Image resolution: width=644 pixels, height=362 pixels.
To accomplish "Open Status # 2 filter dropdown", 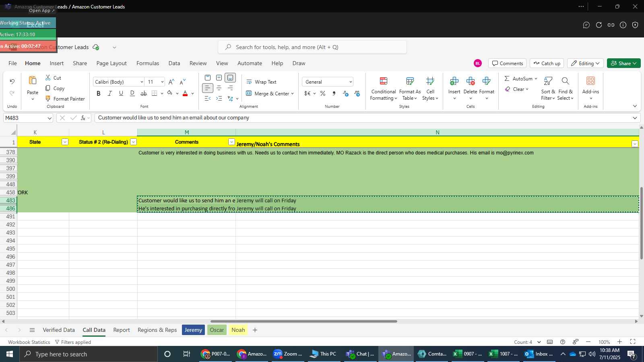I will pyautogui.click(x=134, y=142).
